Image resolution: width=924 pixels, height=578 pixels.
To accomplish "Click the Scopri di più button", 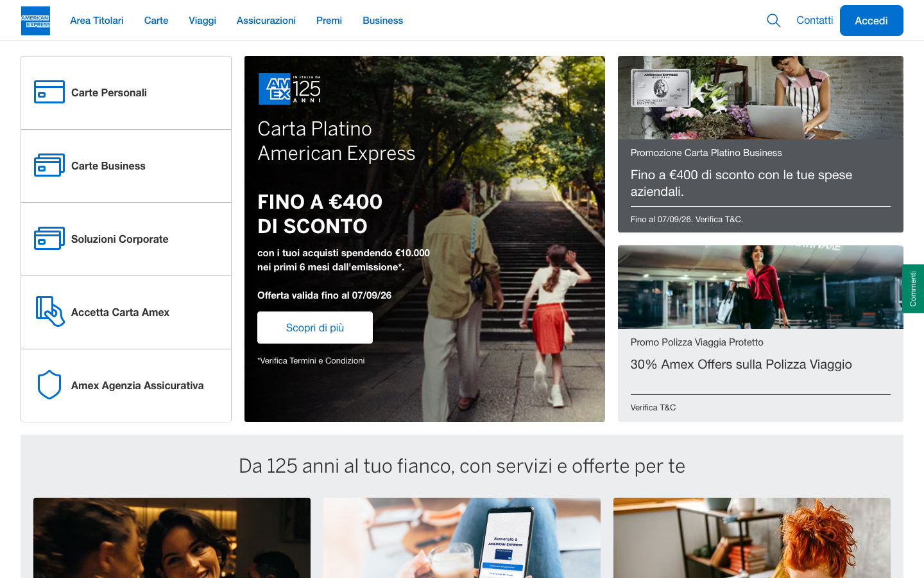I will (x=315, y=328).
